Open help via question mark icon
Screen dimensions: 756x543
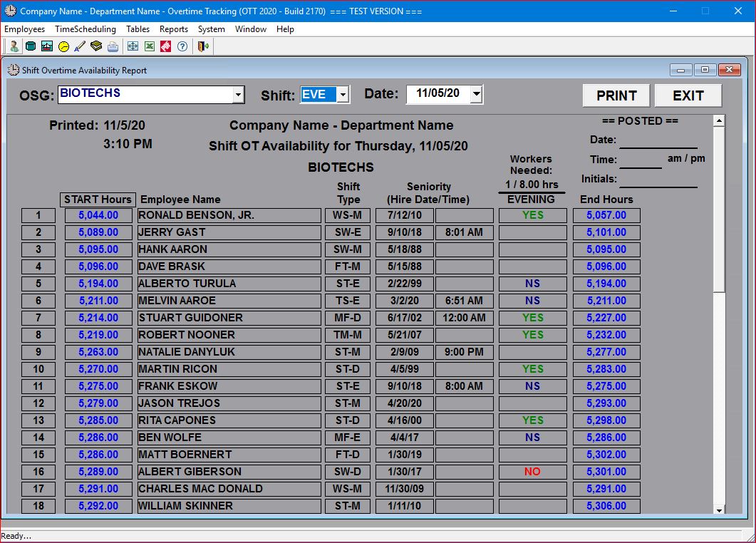coord(182,46)
